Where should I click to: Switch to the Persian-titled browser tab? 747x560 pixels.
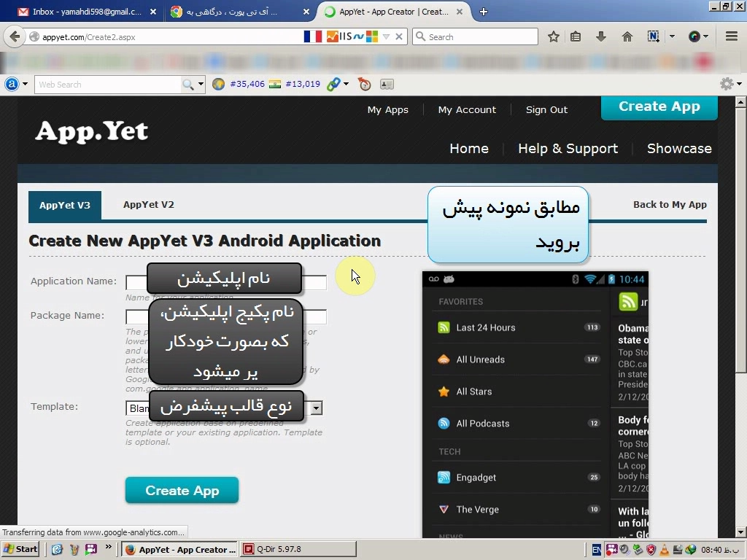[x=241, y=12]
